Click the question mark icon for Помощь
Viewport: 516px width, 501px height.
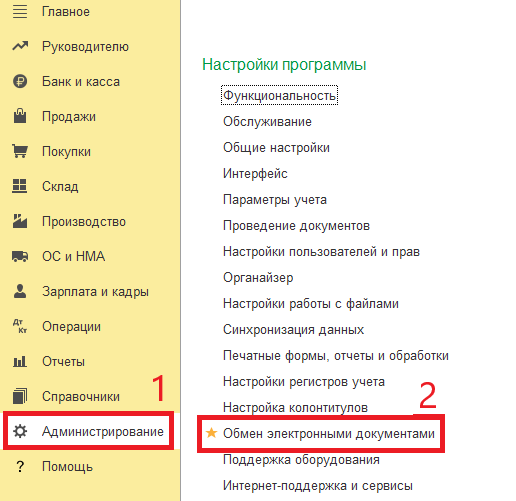[x=20, y=466]
